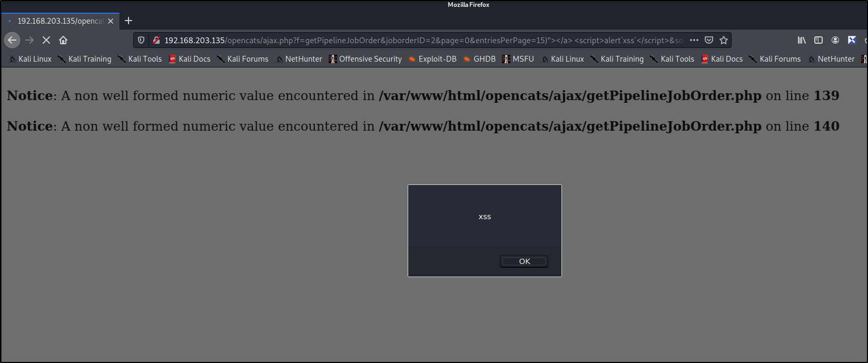868x363 pixels.
Task: Click the notice text ending with line 140
Action: [x=423, y=126]
